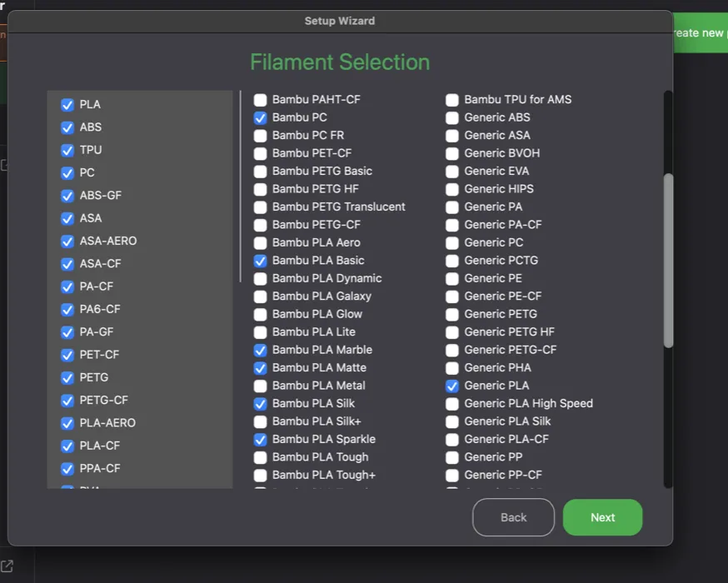Uncheck Bambu PLA Basic

[260, 261]
